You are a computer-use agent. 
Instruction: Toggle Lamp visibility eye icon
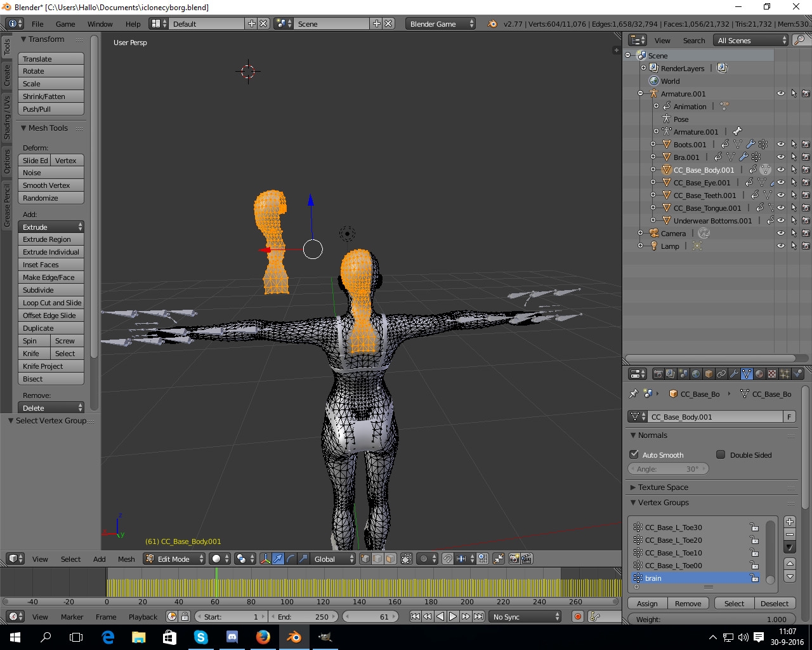(x=781, y=246)
